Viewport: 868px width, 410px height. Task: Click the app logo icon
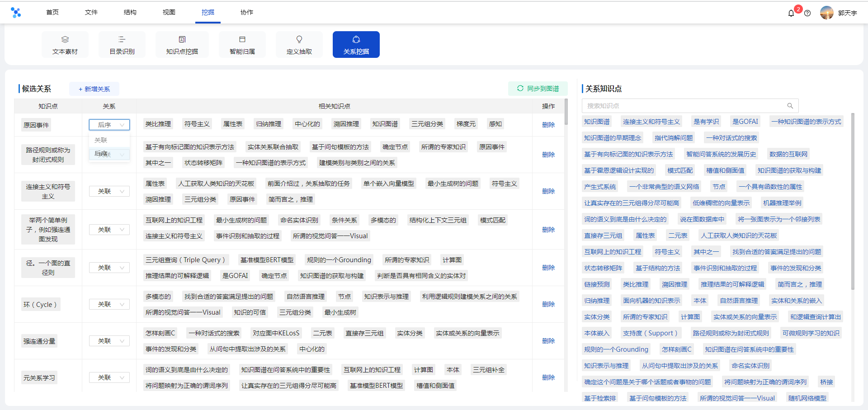(16, 13)
